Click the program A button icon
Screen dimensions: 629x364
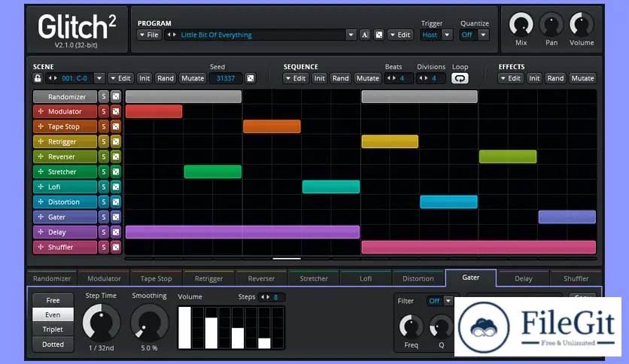pos(365,35)
